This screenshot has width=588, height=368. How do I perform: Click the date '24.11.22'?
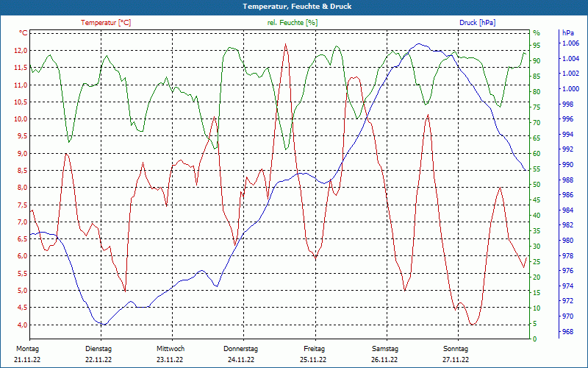click(241, 360)
